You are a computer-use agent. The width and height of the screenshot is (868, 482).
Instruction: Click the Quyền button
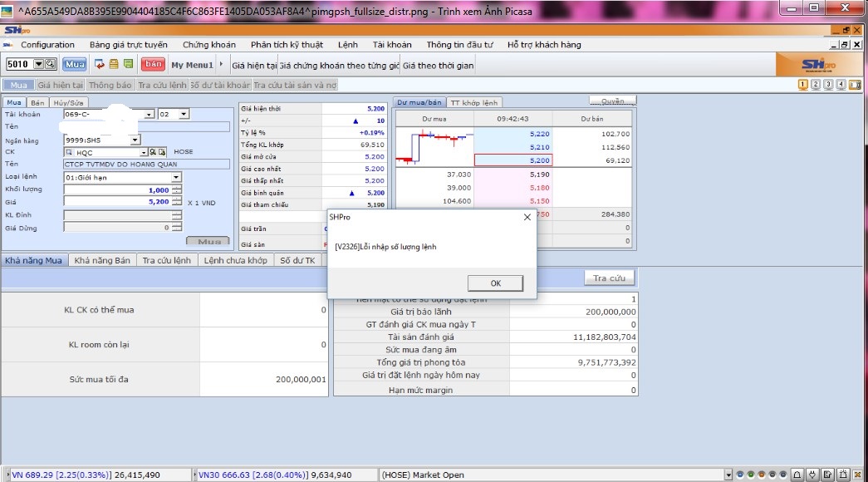[x=613, y=101]
